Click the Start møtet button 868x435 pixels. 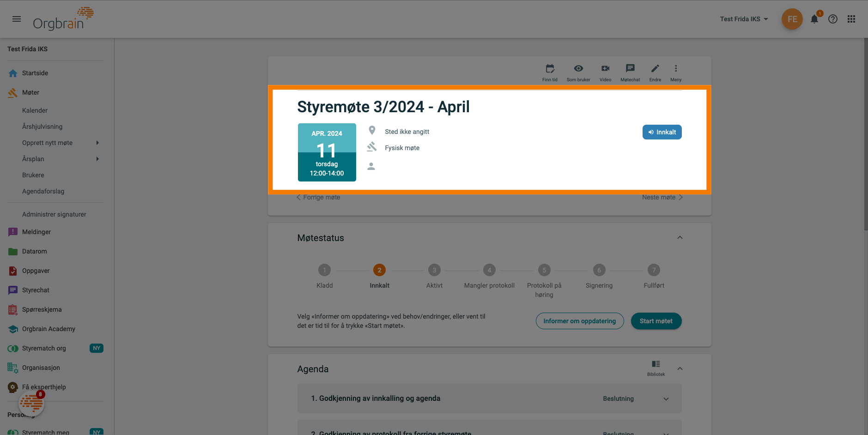[656, 321]
